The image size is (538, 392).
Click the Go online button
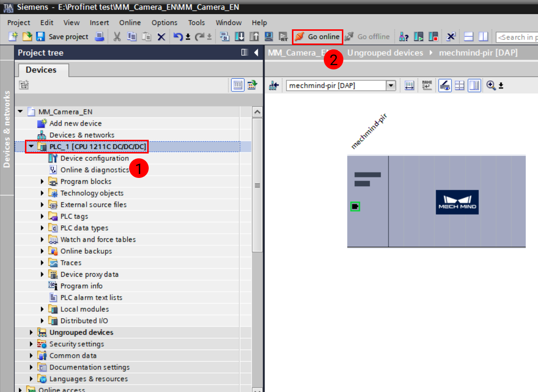coord(317,37)
